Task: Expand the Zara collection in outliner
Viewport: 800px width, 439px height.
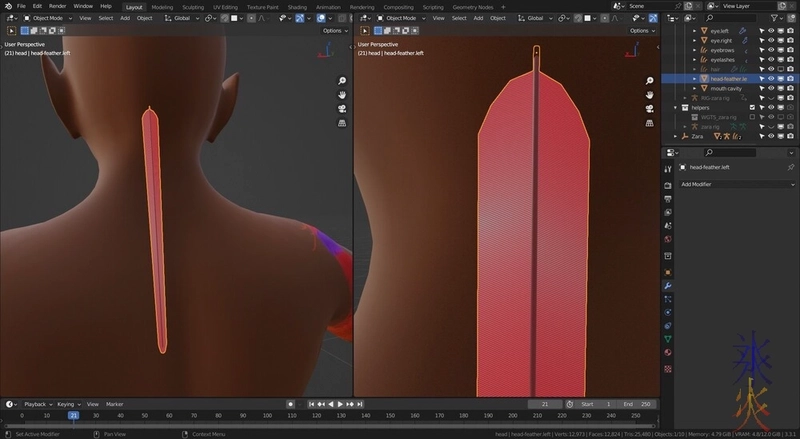Action: pyautogui.click(x=675, y=136)
